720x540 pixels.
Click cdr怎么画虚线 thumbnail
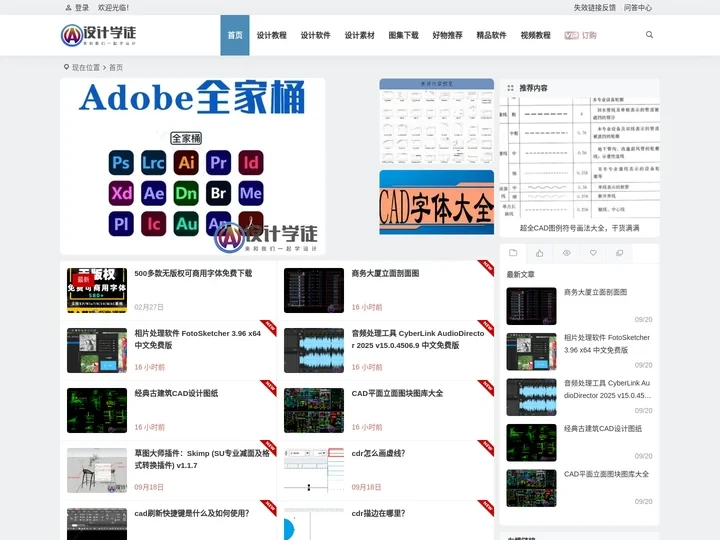pos(314,471)
